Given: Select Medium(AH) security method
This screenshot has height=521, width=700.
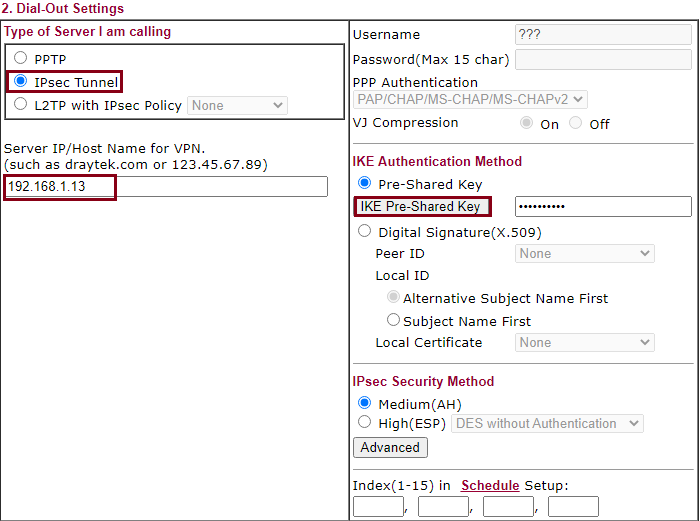Looking at the screenshot, I should click(364, 403).
